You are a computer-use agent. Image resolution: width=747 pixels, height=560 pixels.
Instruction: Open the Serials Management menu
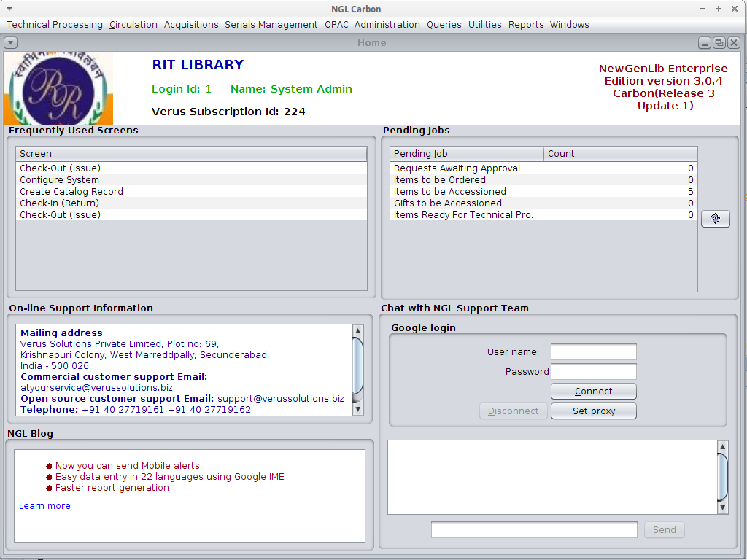coord(271,24)
